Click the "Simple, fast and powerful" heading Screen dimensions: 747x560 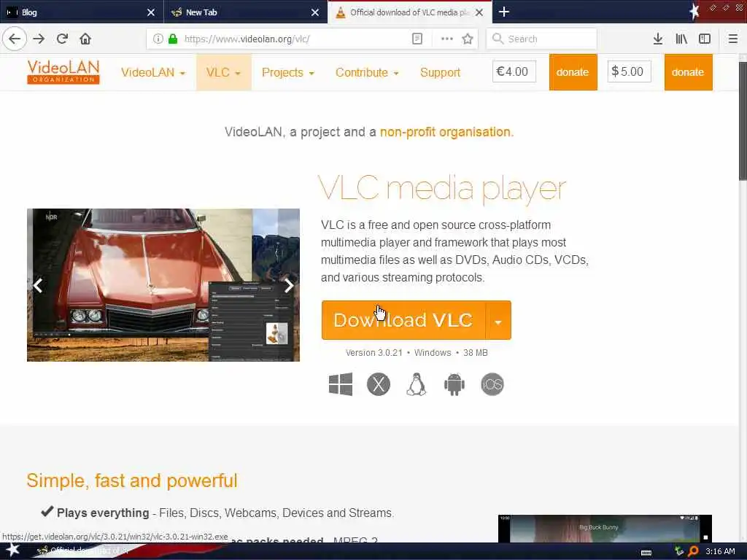coord(132,481)
